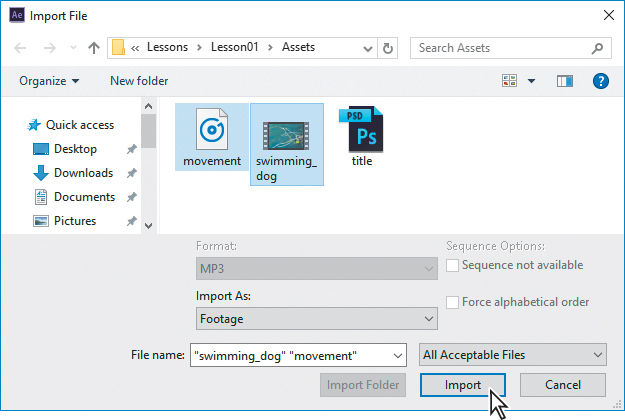Expand the Import As Footage dropdown
Viewport: 625px width, 420px height.
316,319
